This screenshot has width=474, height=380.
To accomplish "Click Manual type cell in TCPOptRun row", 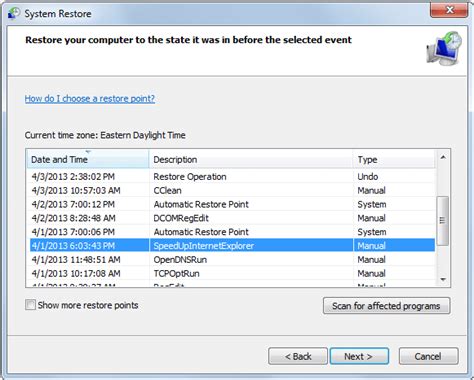I will [x=371, y=273].
